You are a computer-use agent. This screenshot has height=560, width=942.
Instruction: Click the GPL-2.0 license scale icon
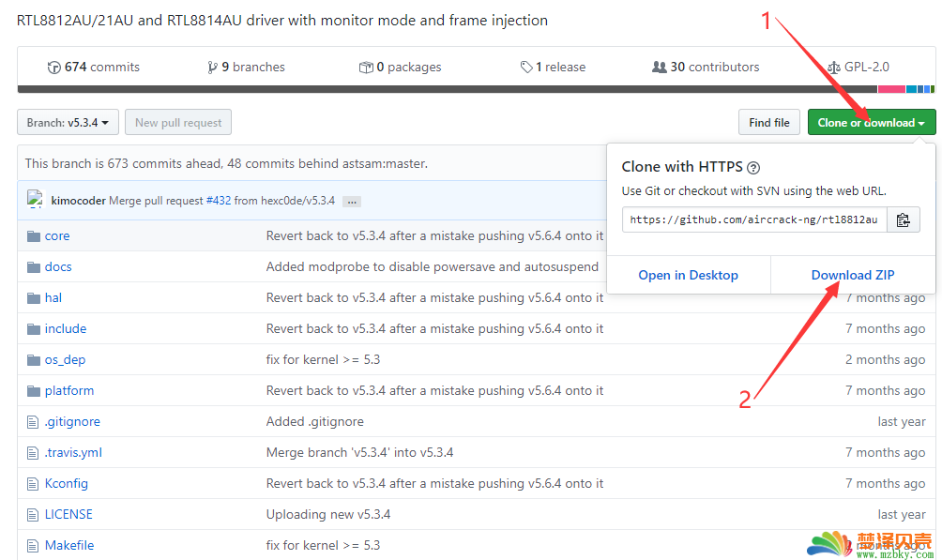834,68
